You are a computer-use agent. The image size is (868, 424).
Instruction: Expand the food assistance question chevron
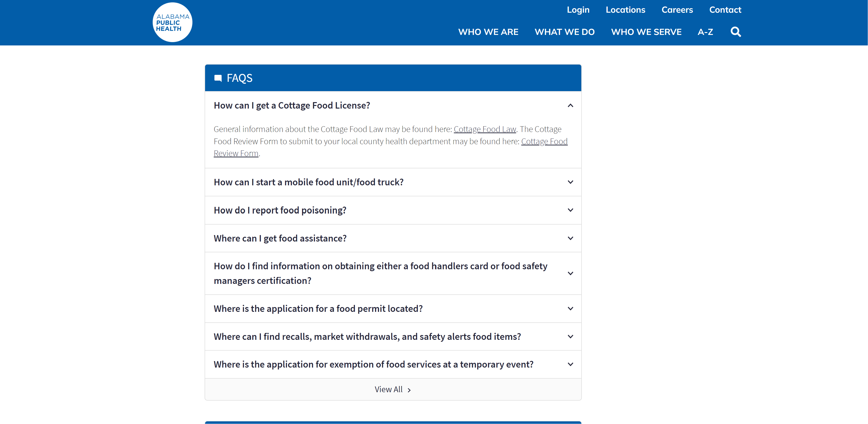coord(570,238)
